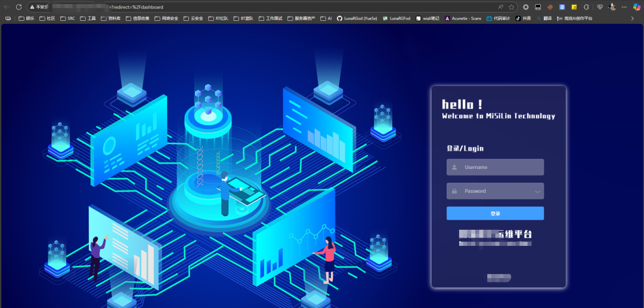Screen dimensions: 644x308
Task: Open the RT红队 bookmarks folder
Action: click(x=218, y=18)
